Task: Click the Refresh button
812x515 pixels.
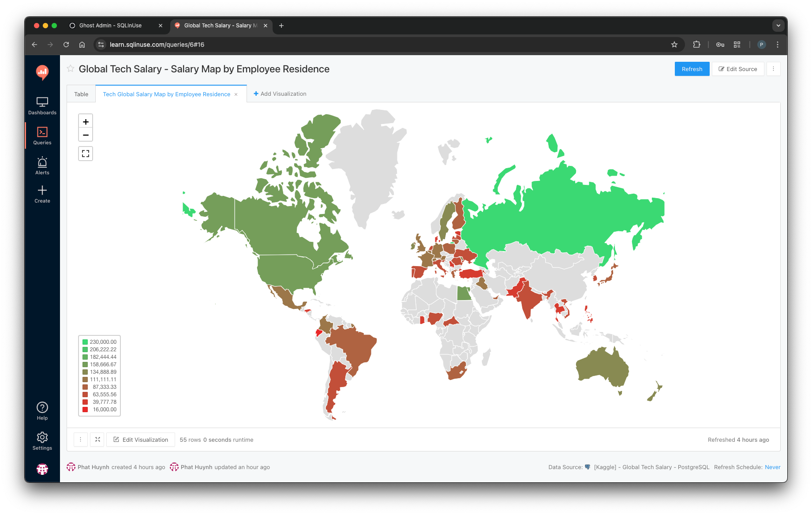Action: 692,69
